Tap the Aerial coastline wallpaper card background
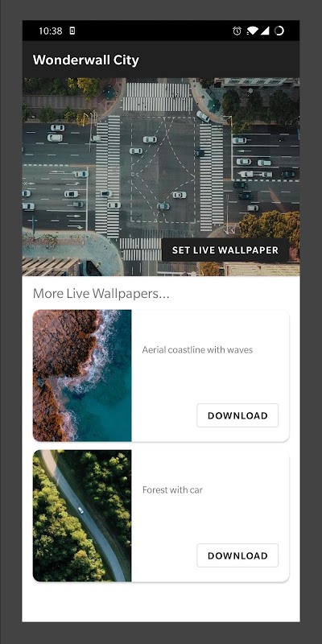This screenshot has width=322, height=644. tap(210, 376)
